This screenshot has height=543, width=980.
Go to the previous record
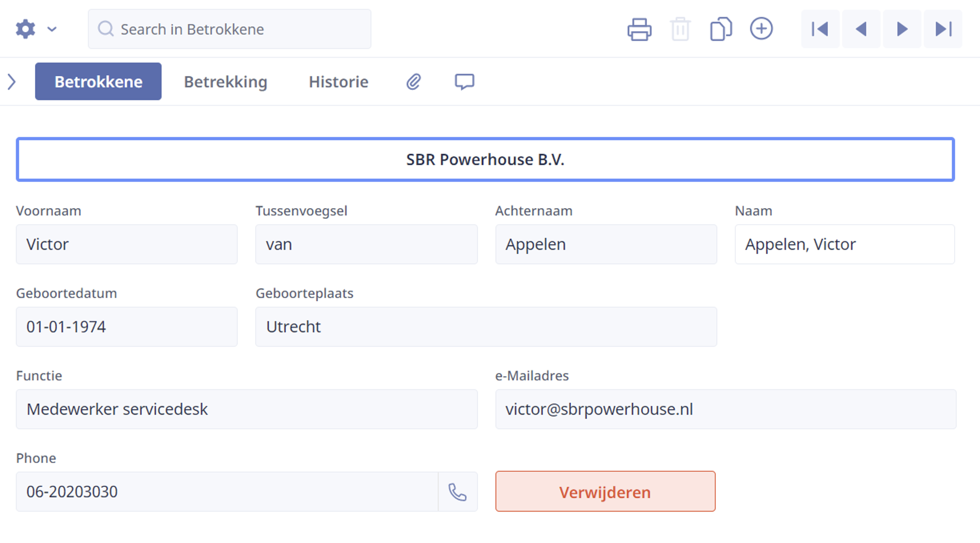[x=861, y=29]
